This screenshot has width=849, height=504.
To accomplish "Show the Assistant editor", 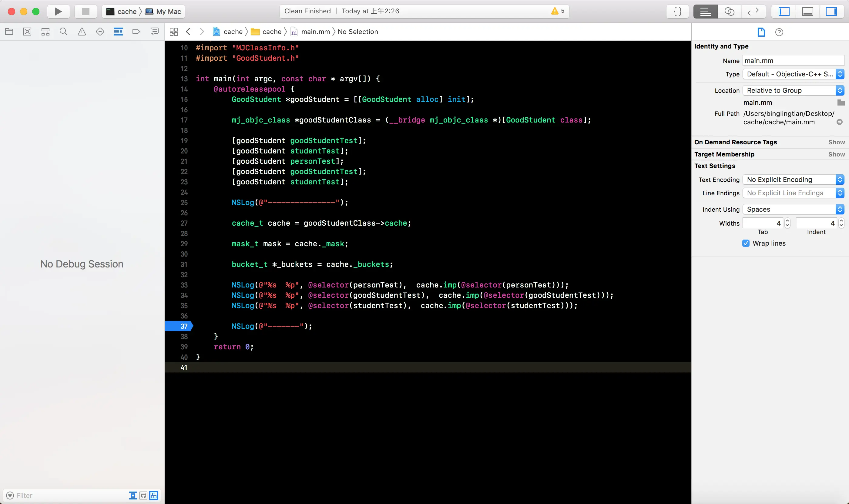I will click(729, 12).
